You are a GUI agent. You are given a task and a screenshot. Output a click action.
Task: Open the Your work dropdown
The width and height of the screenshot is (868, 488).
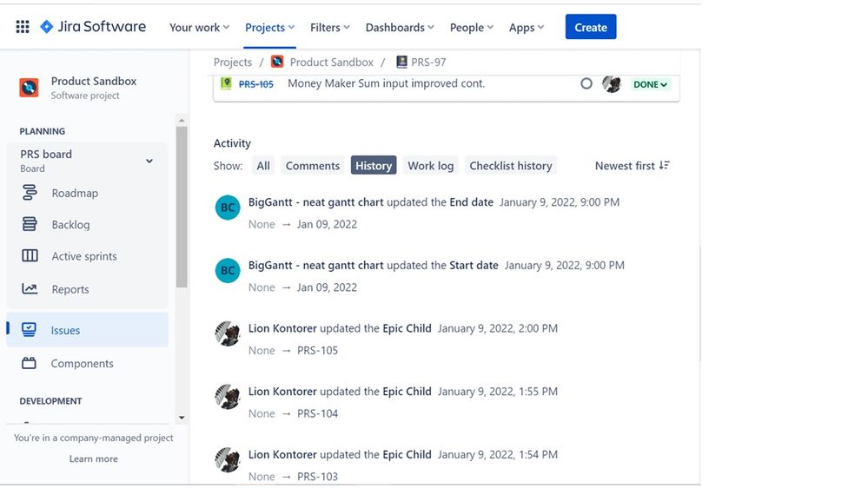pos(199,27)
